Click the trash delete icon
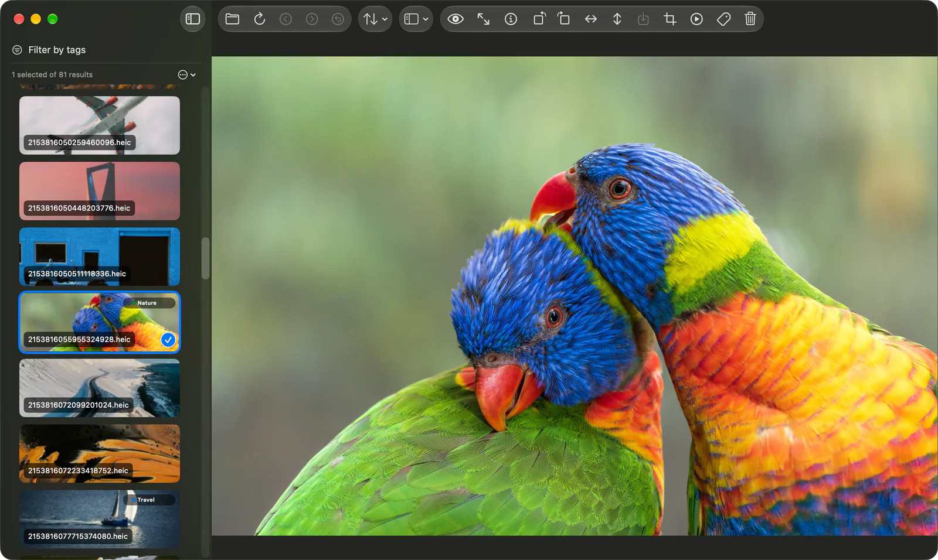938x560 pixels. click(750, 19)
